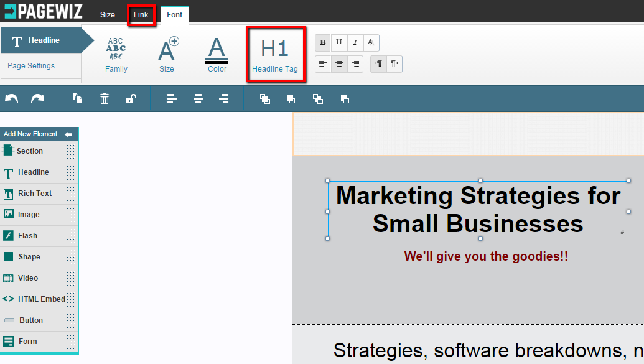This screenshot has height=364, width=644.
Task: Switch to the Link tab
Action: 141,14
